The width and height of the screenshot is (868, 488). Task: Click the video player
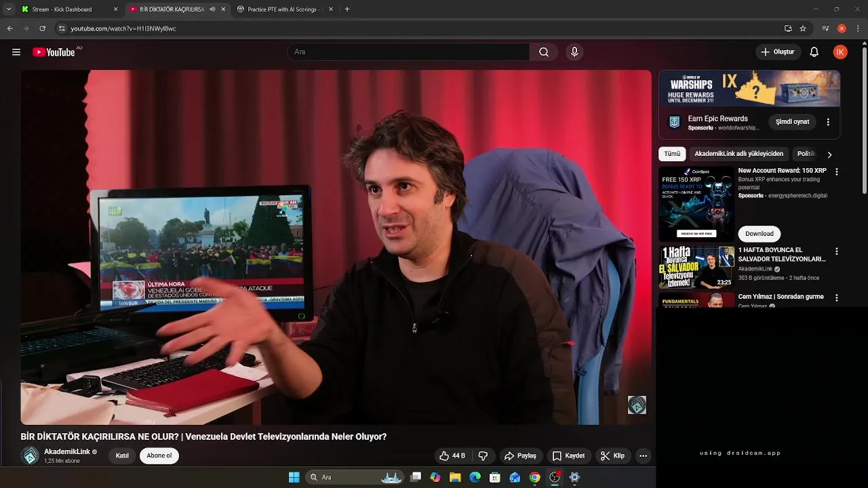pos(336,247)
